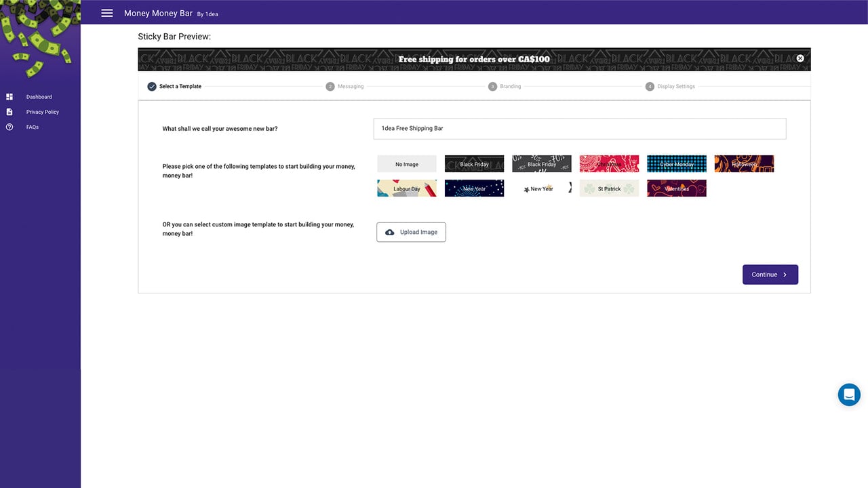Click the Dashboard grid icon
Viewport: 868px width, 488px height.
click(9, 97)
